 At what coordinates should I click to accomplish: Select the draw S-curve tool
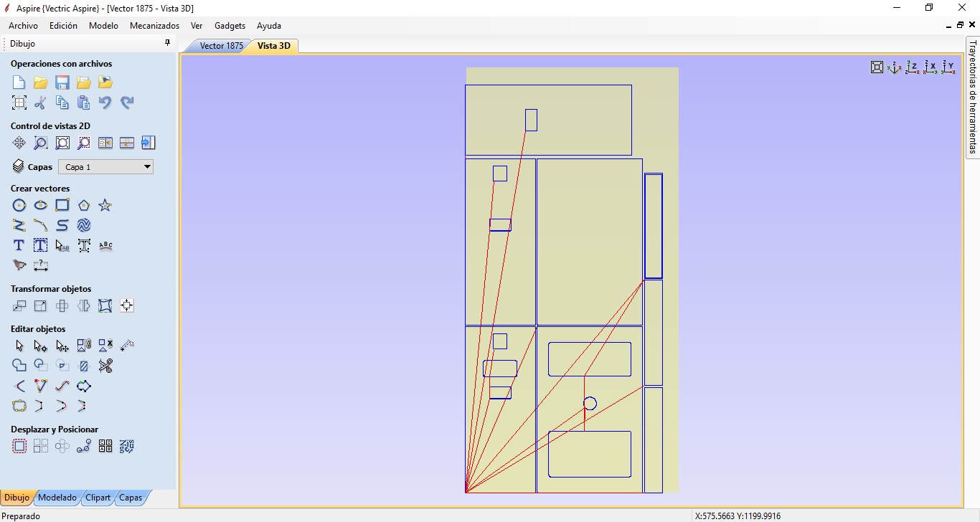(62, 226)
